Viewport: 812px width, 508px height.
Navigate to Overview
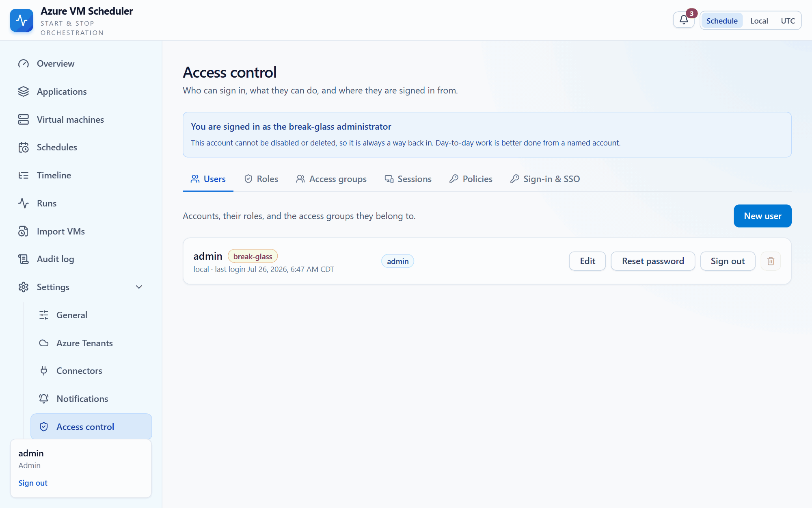tap(81, 64)
